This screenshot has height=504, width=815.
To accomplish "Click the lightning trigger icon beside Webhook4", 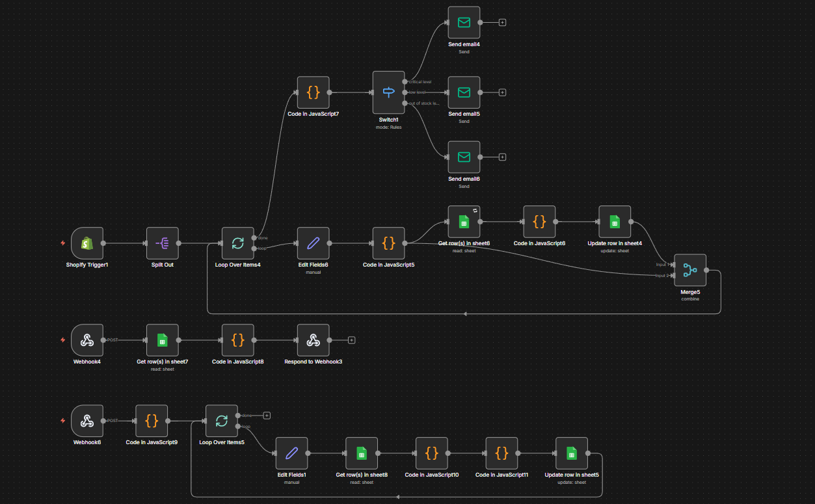I will [62, 340].
